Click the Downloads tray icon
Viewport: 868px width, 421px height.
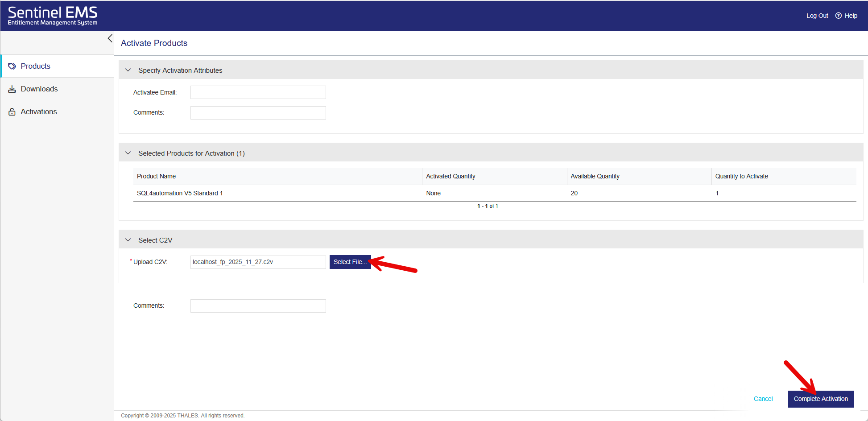click(x=12, y=89)
